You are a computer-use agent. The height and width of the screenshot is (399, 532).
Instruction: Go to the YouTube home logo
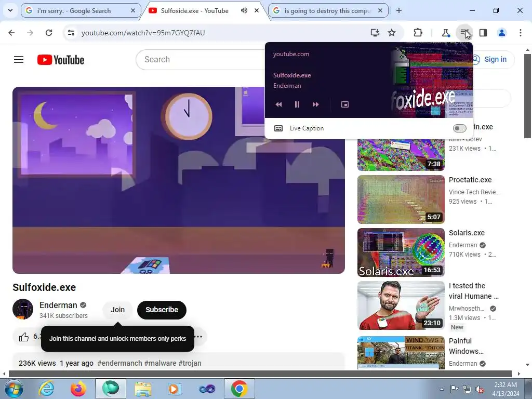pyautogui.click(x=61, y=60)
